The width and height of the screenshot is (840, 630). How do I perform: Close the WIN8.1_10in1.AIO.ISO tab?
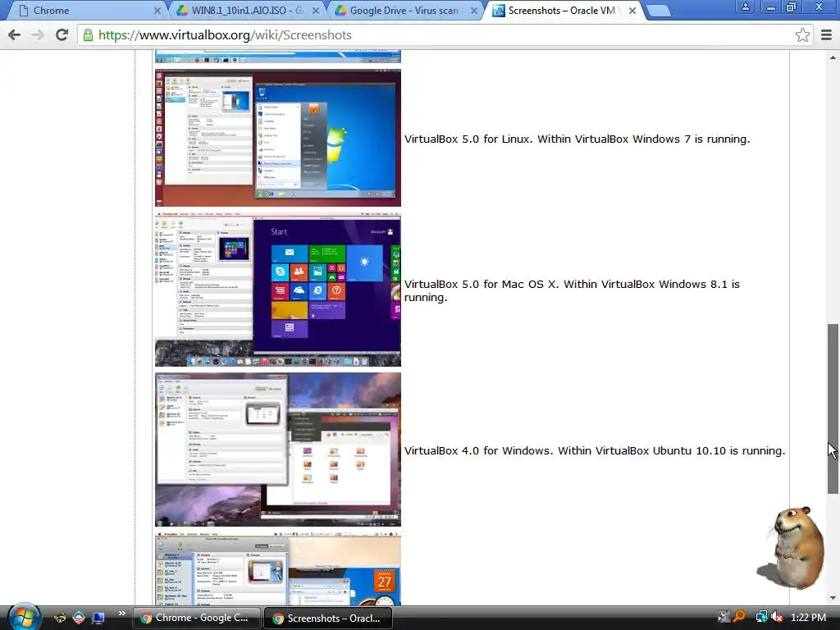[316, 10]
